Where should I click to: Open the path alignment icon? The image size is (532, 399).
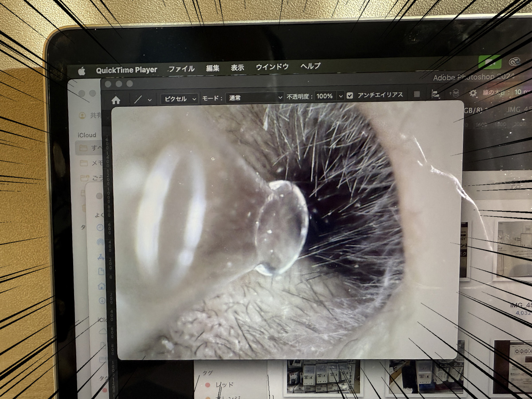coord(435,94)
